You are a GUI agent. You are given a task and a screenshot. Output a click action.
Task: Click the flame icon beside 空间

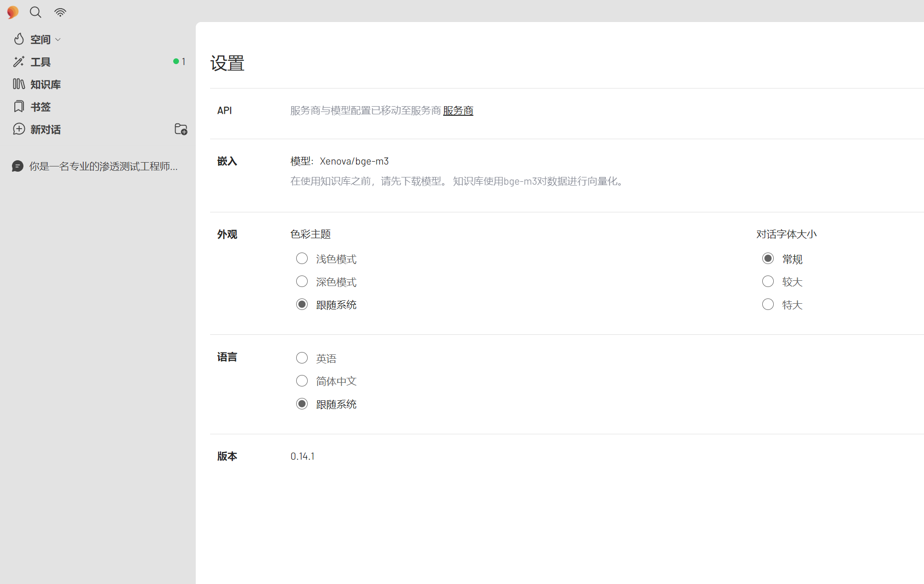[19, 39]
